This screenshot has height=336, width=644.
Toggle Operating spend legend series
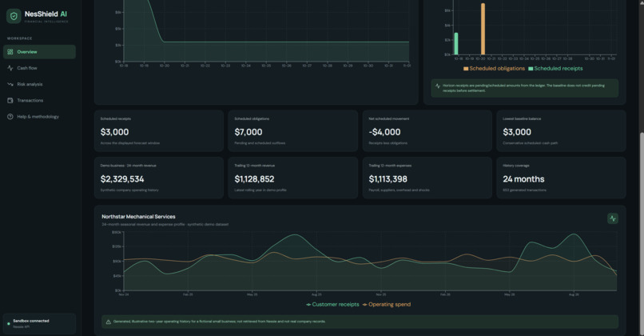click(387, 304)
